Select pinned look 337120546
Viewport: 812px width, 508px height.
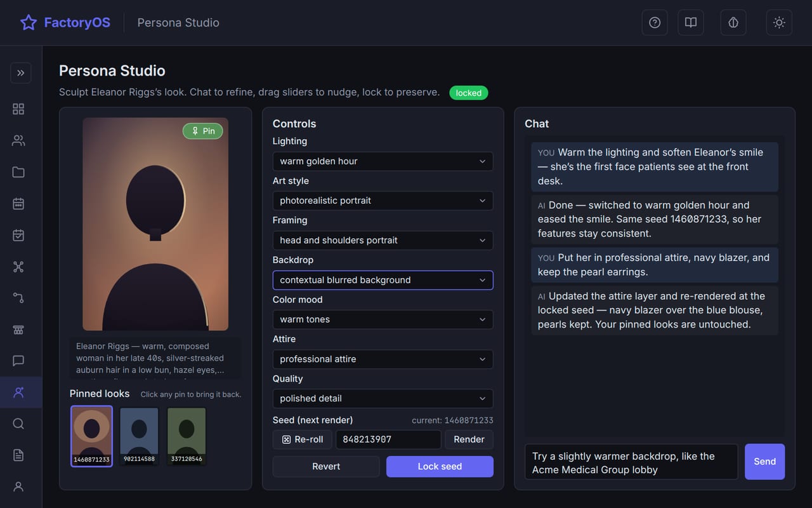pos(187,436)
